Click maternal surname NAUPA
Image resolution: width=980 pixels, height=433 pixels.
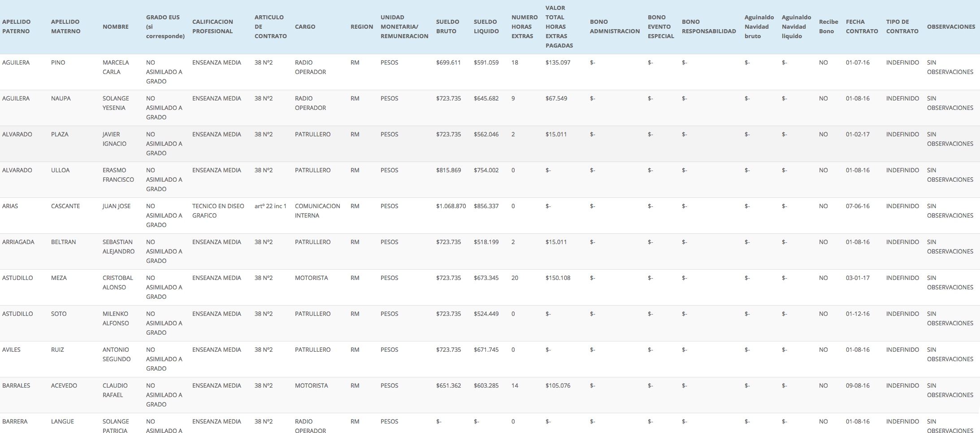(61, 99)
